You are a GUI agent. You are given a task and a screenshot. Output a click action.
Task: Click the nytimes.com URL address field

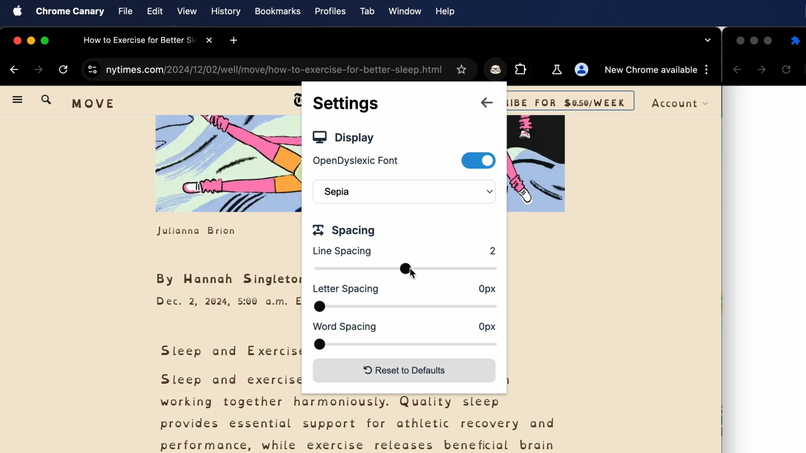click(273, 69)
